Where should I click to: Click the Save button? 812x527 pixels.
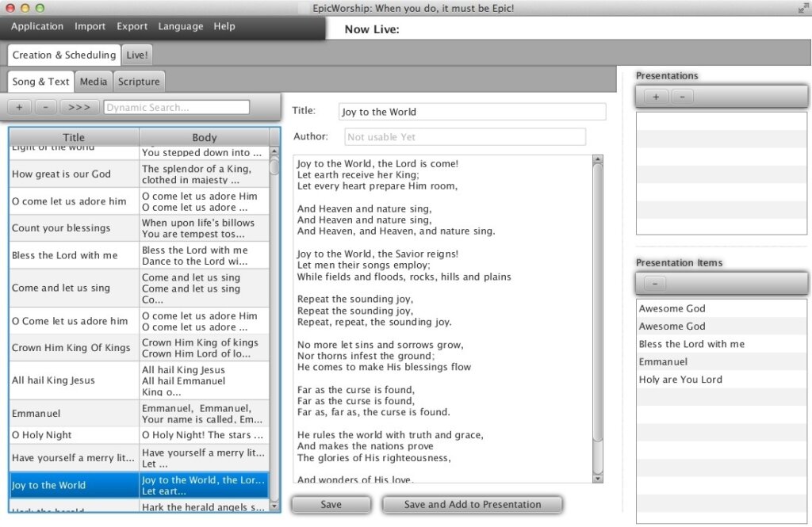pos(330,505)
